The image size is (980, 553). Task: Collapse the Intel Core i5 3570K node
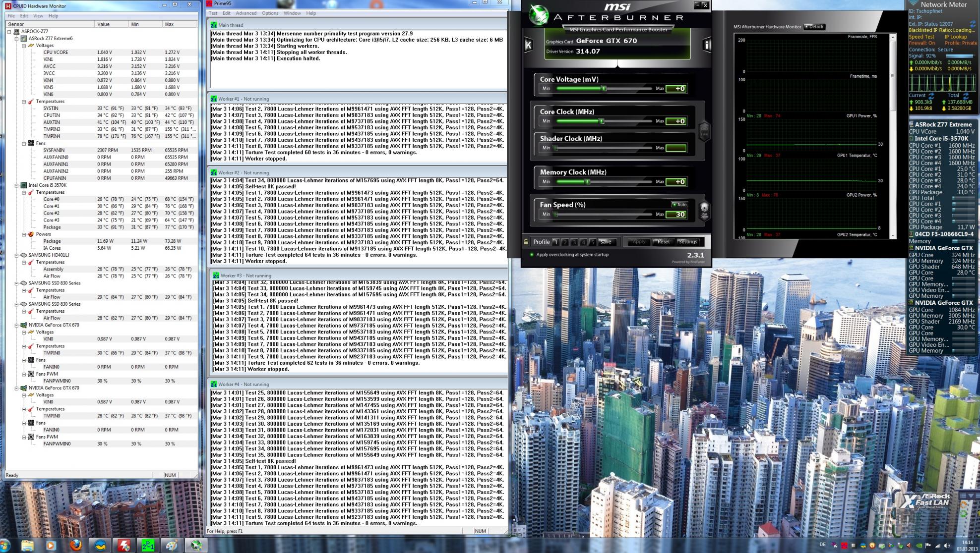16,185
